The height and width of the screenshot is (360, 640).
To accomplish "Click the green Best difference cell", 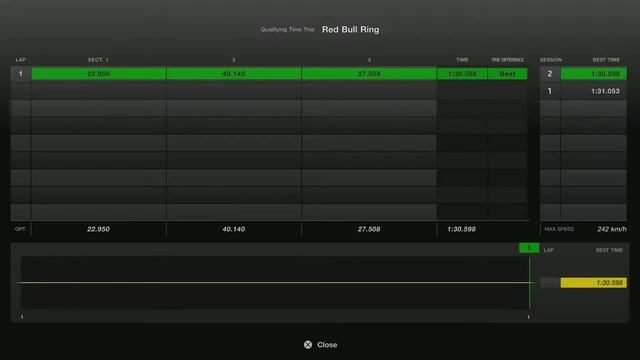I will coord(507,74).
